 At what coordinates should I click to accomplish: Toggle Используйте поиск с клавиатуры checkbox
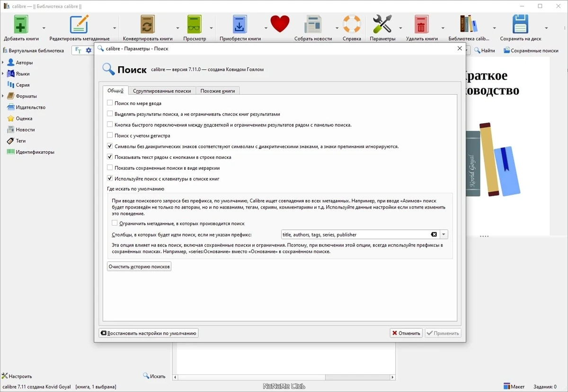[110, 179]
